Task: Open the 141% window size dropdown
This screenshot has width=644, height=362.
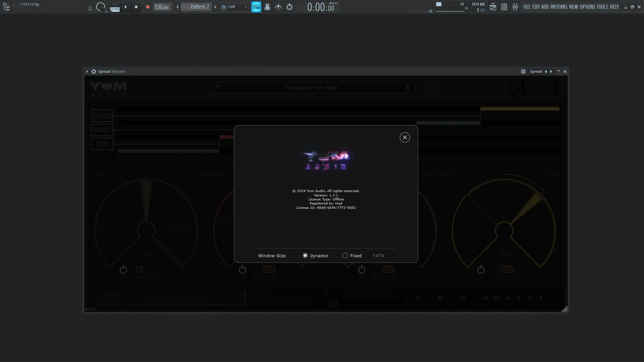Action: tap(382, 255)
